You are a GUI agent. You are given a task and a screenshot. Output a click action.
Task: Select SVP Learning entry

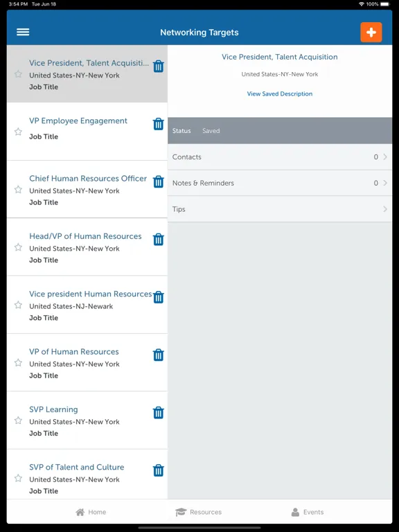click(x=87, y=420)
